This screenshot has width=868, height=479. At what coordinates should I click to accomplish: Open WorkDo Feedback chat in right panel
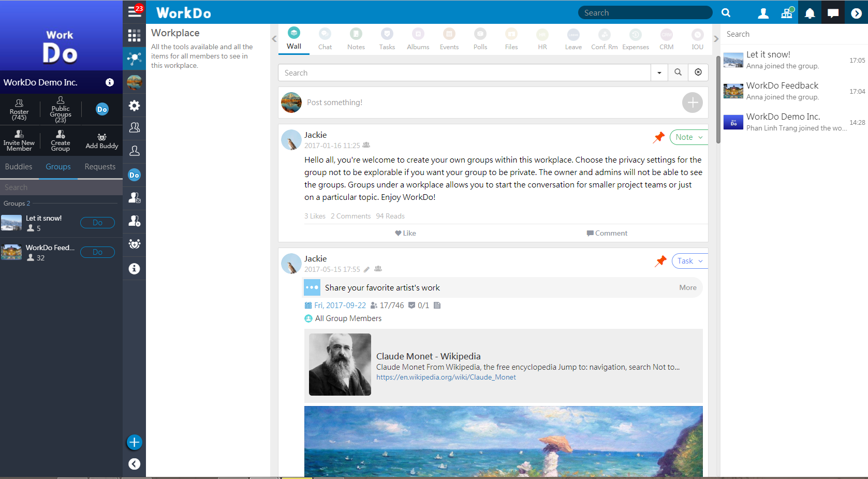coord(794,91)
